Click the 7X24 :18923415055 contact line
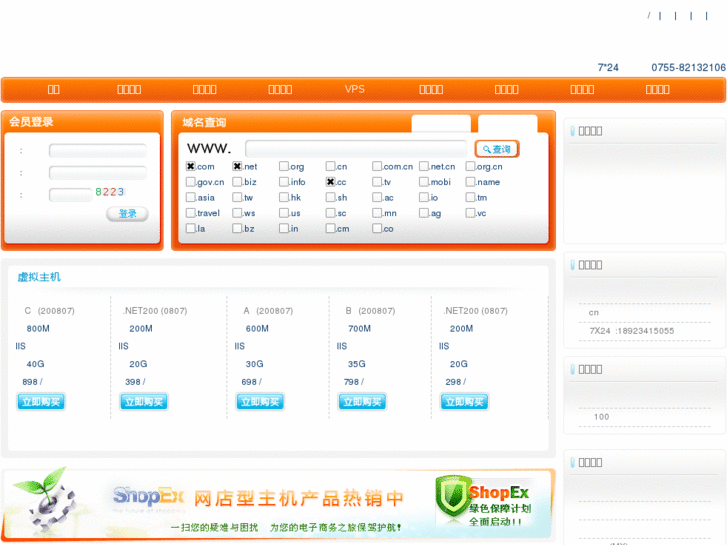Screen dimensions: 727x545 coord(631,331)
